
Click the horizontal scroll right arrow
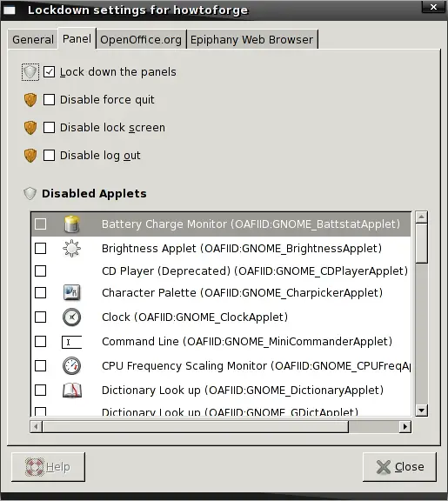coord(405,426)
